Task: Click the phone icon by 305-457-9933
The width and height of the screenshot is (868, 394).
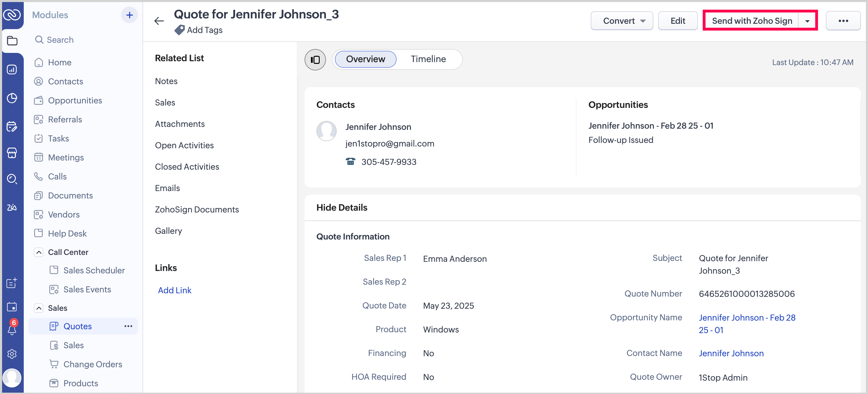Action: (350, 162)
